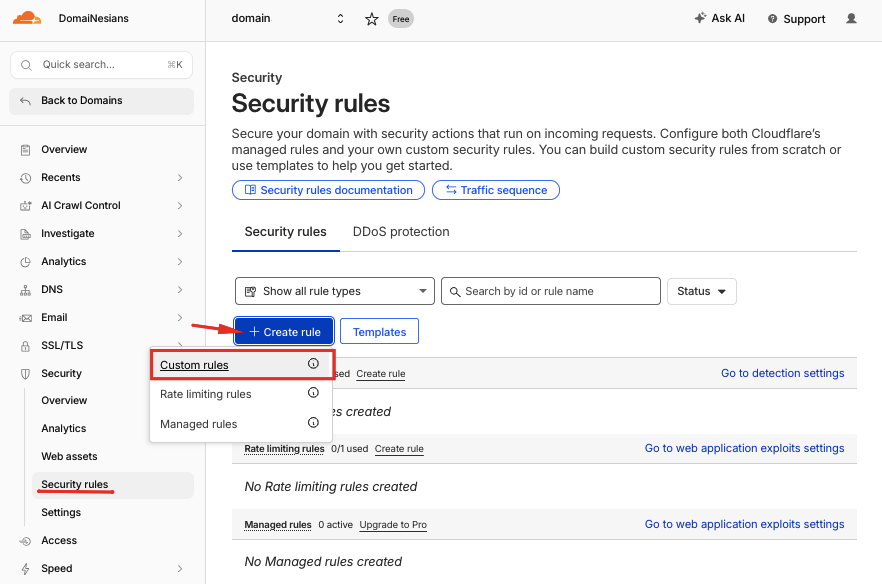Click the Cloudflare logo
This screenshot has height=584, width=882.
pos(27,19)
